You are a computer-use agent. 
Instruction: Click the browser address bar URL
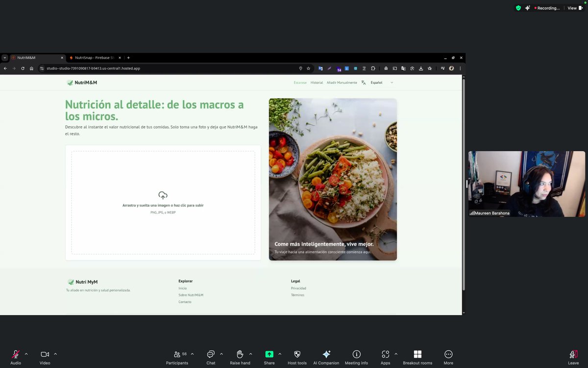(93, 68)
